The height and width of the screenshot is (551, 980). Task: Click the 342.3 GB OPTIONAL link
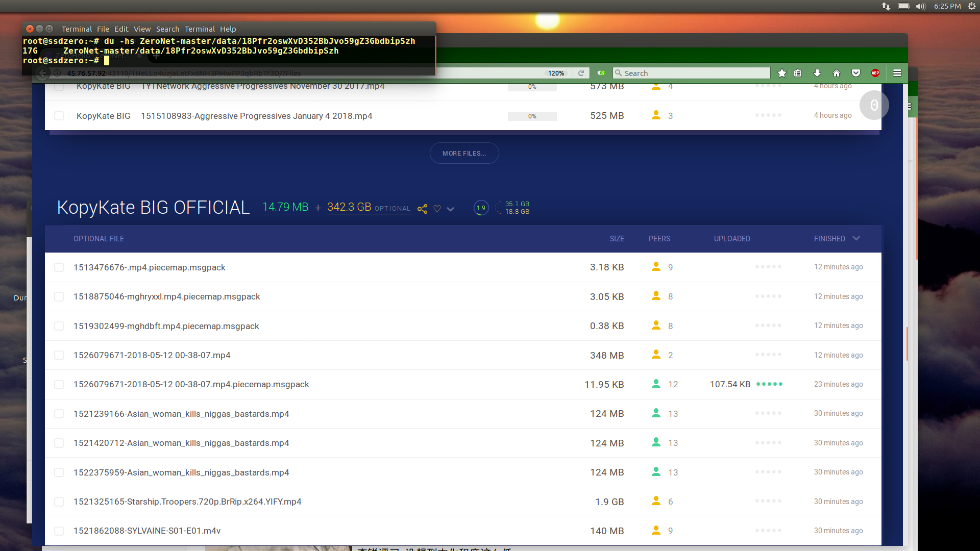pyautogui.click(x=369, y=207)
